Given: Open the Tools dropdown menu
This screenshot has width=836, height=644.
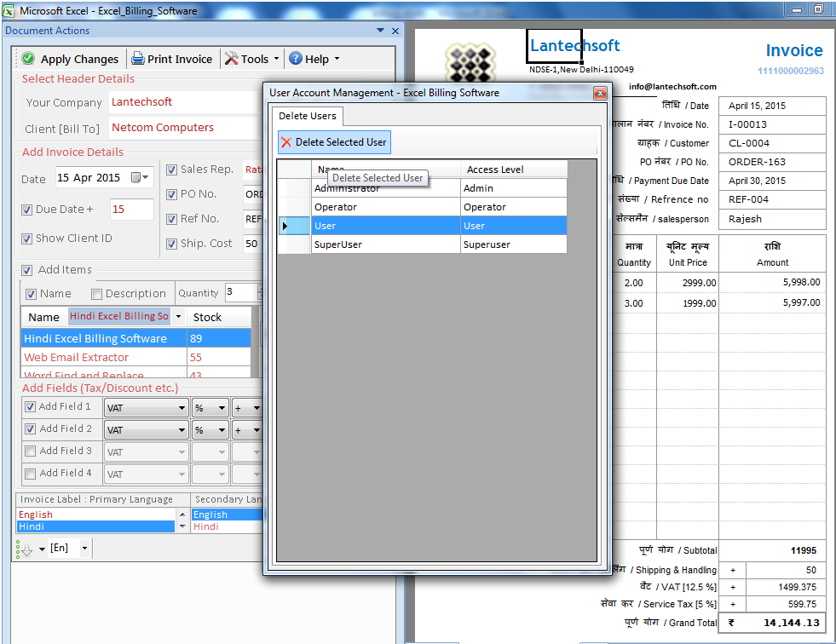Looking at the screenshot, I should click(276, 59).
